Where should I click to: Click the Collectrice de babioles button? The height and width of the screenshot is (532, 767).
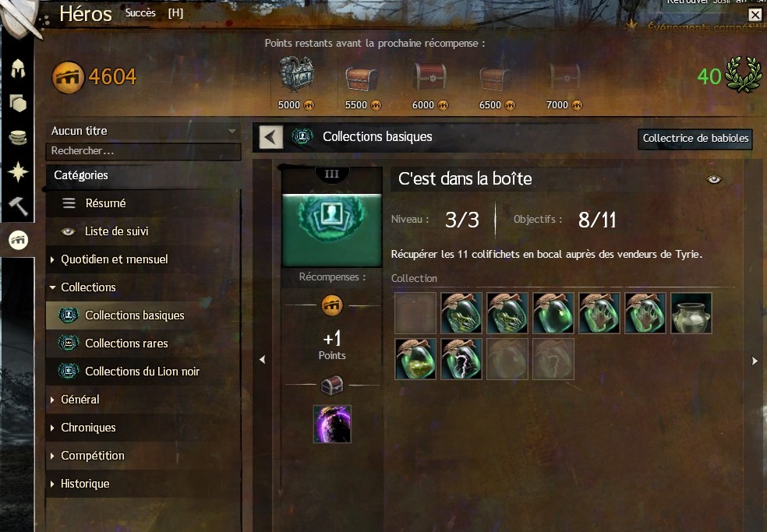[695, 139]
